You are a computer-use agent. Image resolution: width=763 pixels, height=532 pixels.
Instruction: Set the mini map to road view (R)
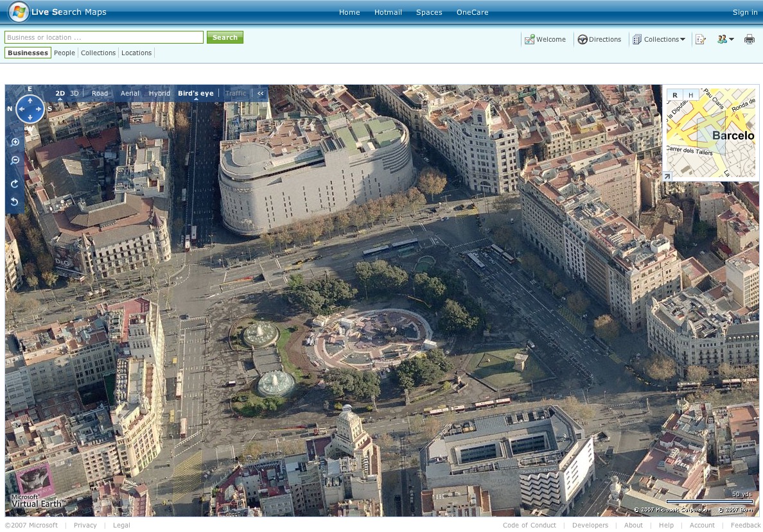tap(675, 96)
